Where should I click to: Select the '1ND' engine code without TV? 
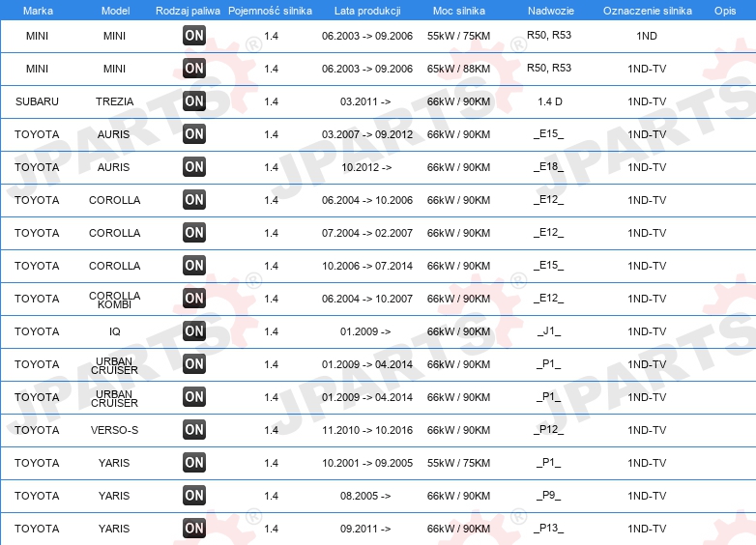(x=647, y=36)
